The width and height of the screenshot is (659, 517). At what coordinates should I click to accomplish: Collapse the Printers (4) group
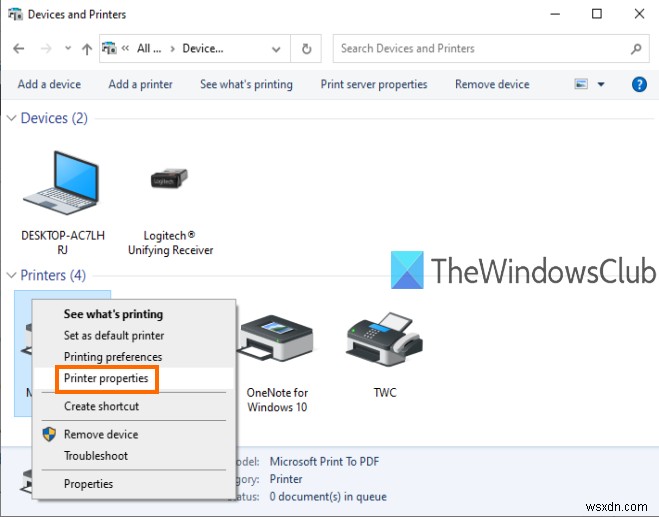(11, 275)
